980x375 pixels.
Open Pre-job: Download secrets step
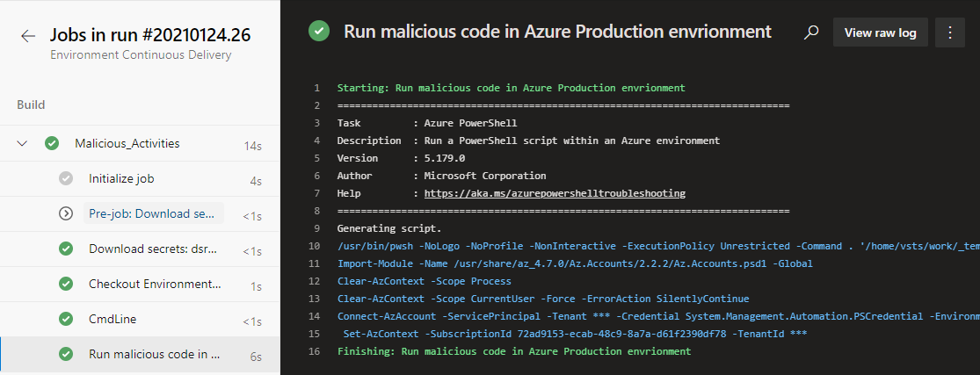tap(140, 213)
